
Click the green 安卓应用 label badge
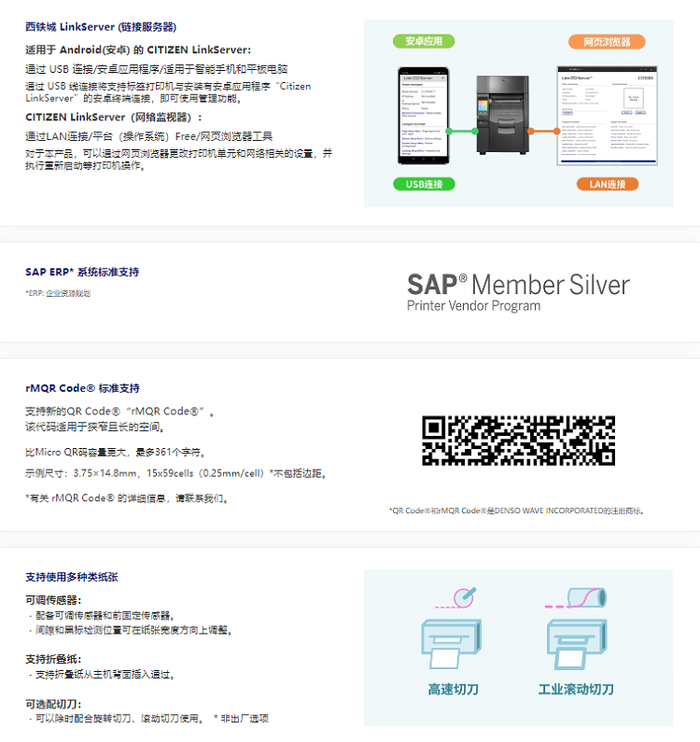[424, 41]
